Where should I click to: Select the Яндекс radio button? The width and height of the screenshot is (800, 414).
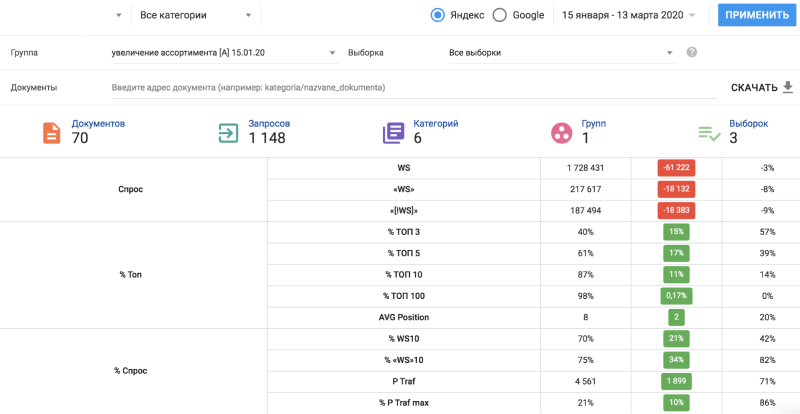pos(438,15)
